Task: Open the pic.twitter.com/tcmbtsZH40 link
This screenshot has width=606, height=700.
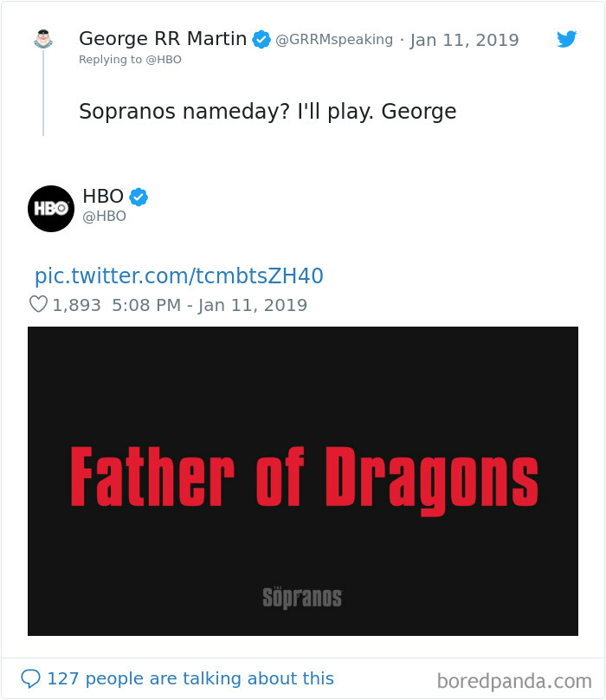Action: [x=180, y=275]
